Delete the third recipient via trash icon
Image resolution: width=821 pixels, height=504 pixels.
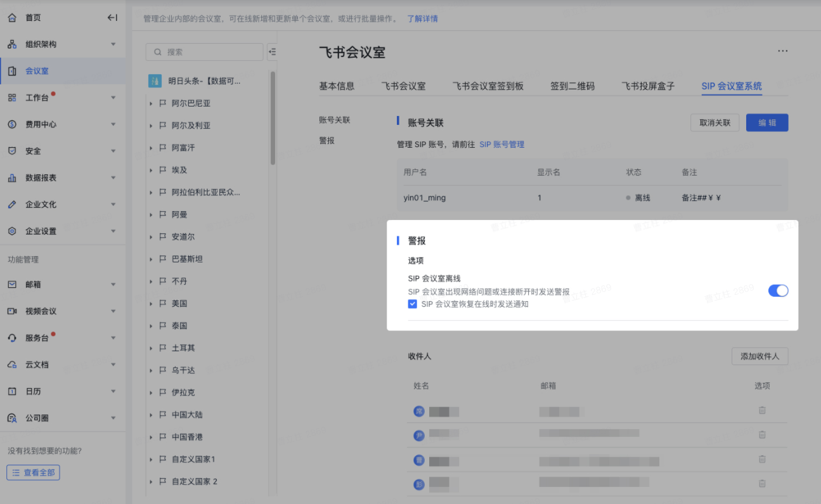point(762,459)
